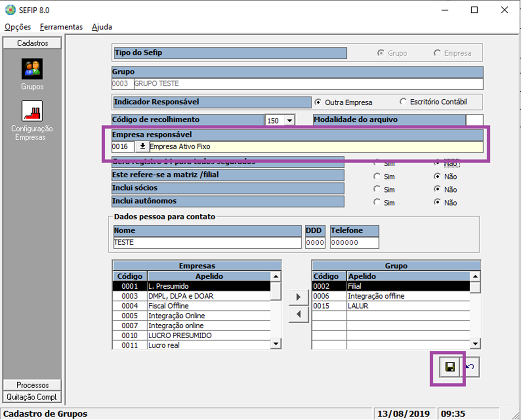The image size is (521, 420).
Task: Select company row 0011 Lucro real
Action: point(192,345)
